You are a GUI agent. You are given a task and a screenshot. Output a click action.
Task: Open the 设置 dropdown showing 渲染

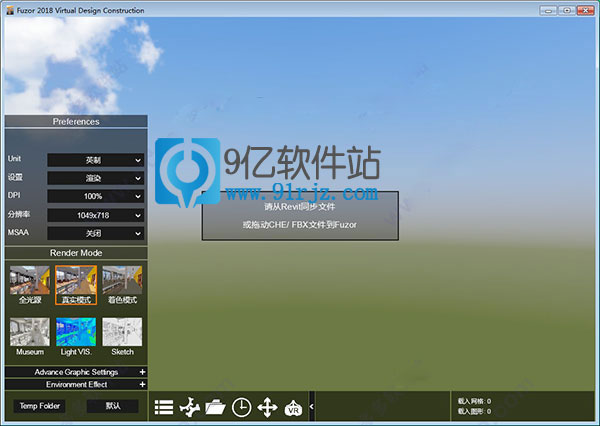click(95, 178)
